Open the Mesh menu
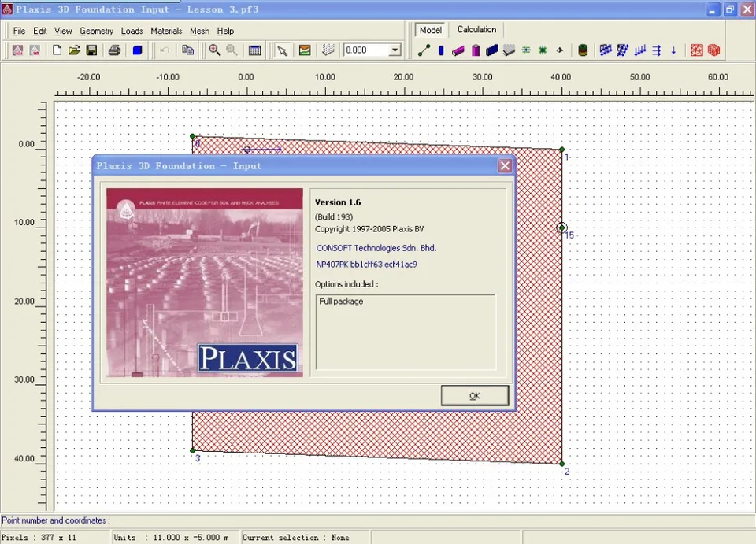Viewport: 756px width, 544px height. tap(199, 31)
